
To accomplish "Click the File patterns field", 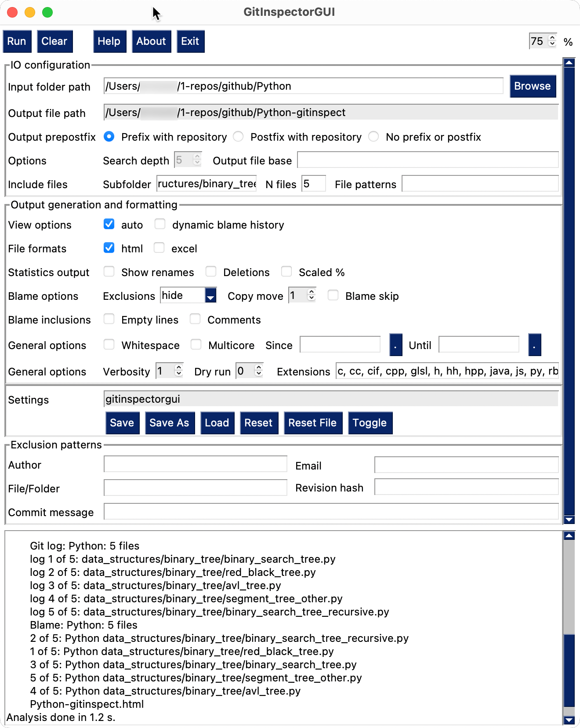I will tap(480, 184).
